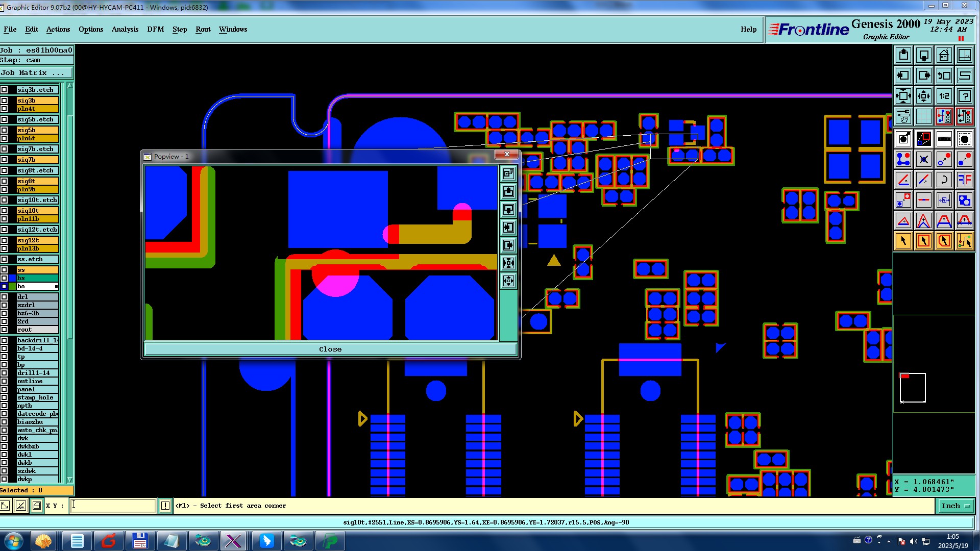Click the pan left view icon
The width and height of the screenshot is (980, 551).
tap(903, 76)
